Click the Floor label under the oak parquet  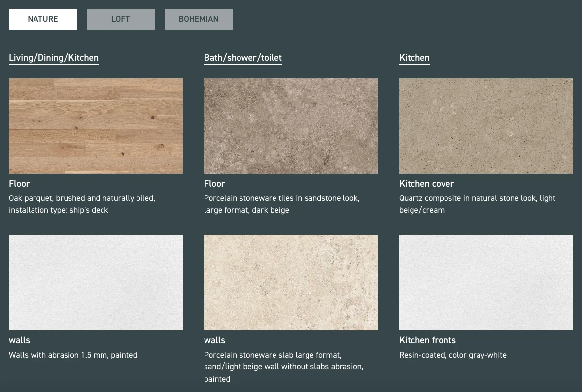(x=19, y=184)
